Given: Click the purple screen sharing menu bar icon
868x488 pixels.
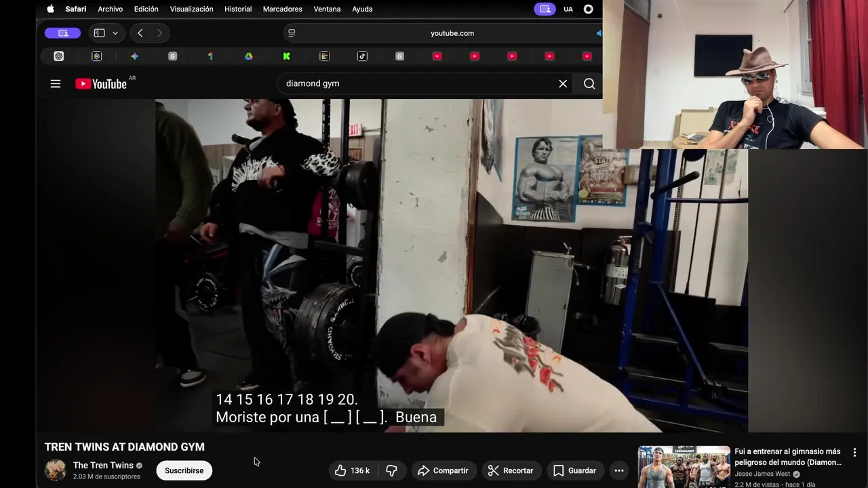Looking at the screenshot, I should [x=544, y=9].
